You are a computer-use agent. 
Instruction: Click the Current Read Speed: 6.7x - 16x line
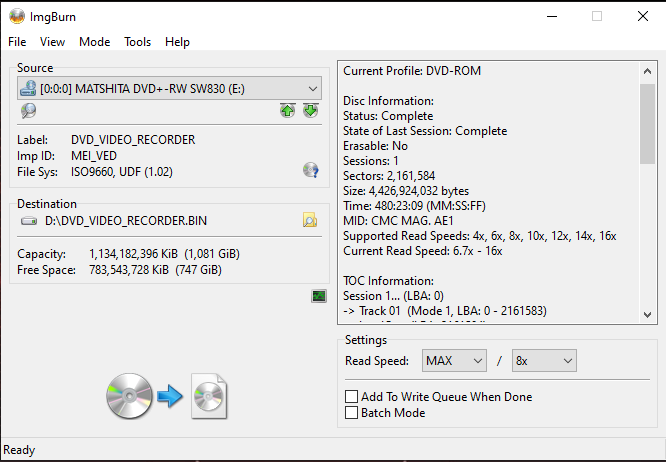tap(423, 251)
